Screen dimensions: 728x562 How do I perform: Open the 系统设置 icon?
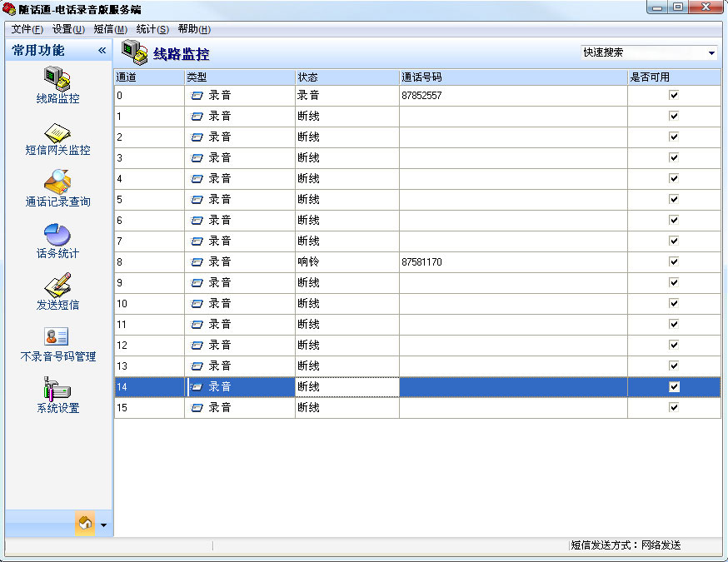(57, 390)
